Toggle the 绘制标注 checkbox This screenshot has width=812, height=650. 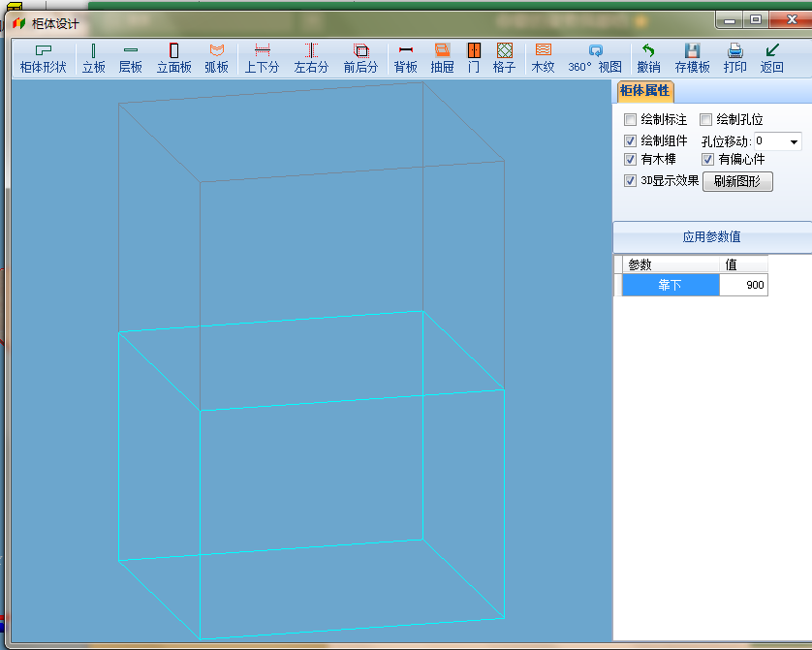pyautogui.click(x=630, y=120)
